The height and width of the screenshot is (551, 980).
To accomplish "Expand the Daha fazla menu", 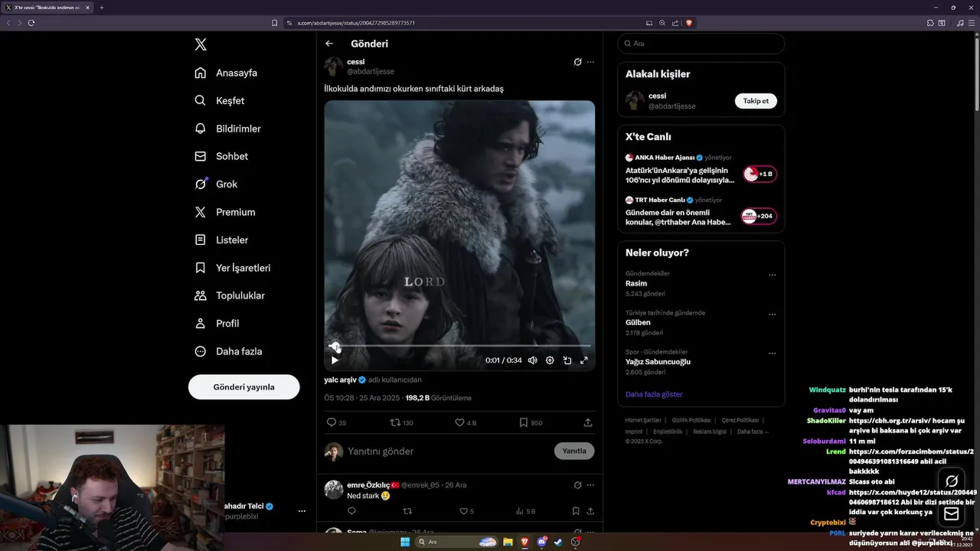I will [x=228, y=351].
